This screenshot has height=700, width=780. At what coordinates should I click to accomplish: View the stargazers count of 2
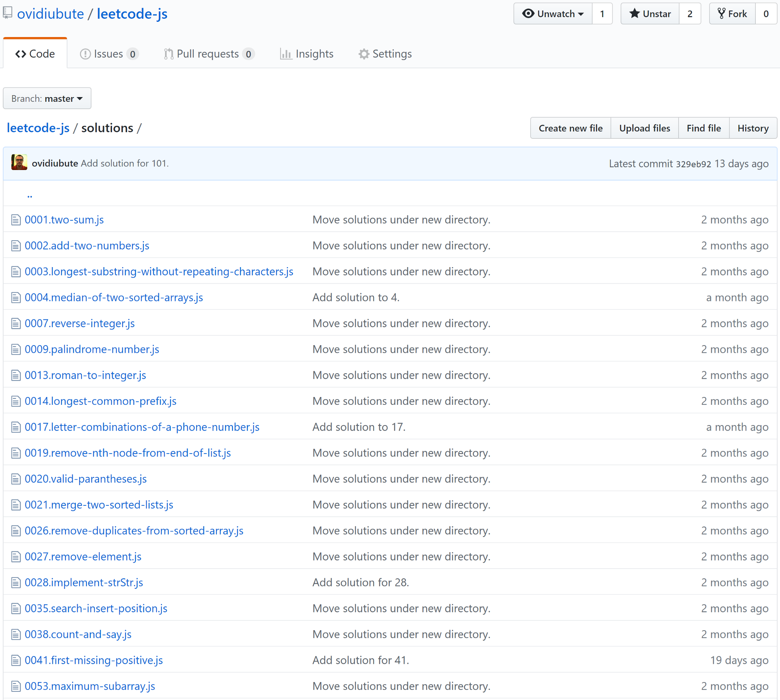point(690,14)
